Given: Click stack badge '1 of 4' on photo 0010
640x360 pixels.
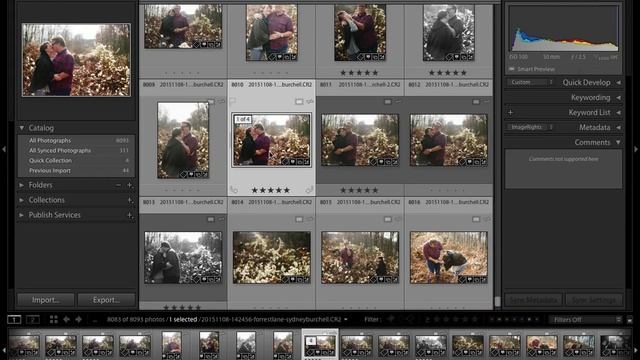Looking at the screenshot, I should 243,119.
